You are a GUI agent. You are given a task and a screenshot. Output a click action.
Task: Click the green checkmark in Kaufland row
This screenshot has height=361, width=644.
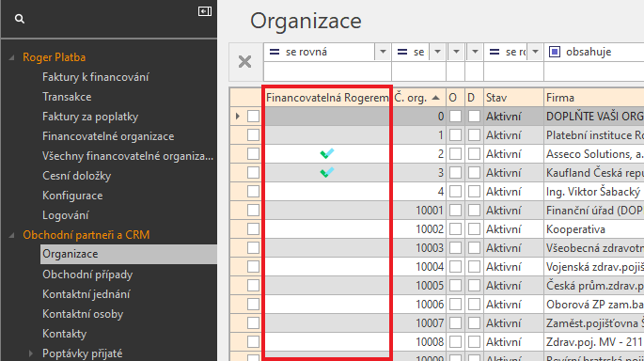(x=327, y=172)
